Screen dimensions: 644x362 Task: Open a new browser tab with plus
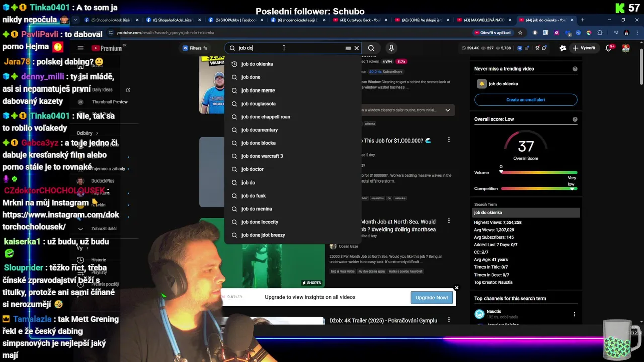583,20
